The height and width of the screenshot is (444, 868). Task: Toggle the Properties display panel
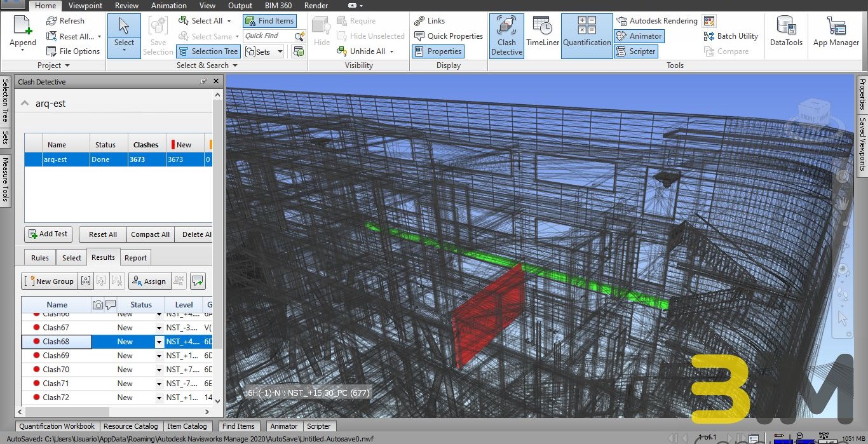[438, 51]
